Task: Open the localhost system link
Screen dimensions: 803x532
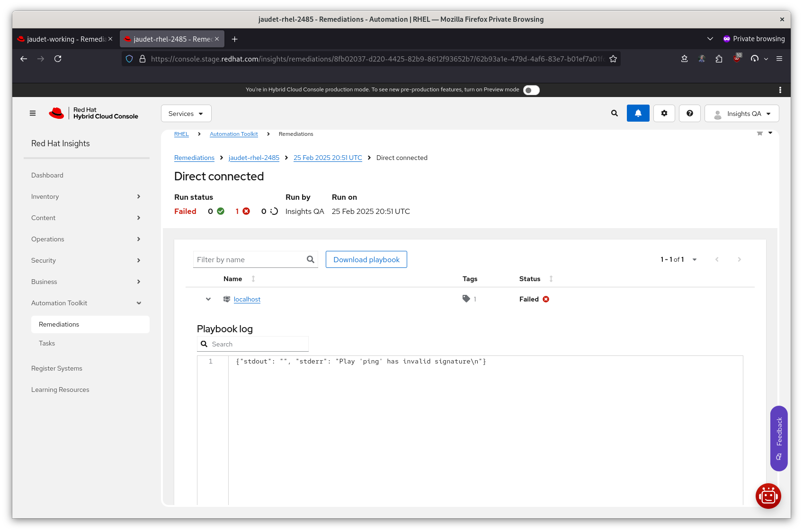Action: pyautogui.click(x=247, y=299)
